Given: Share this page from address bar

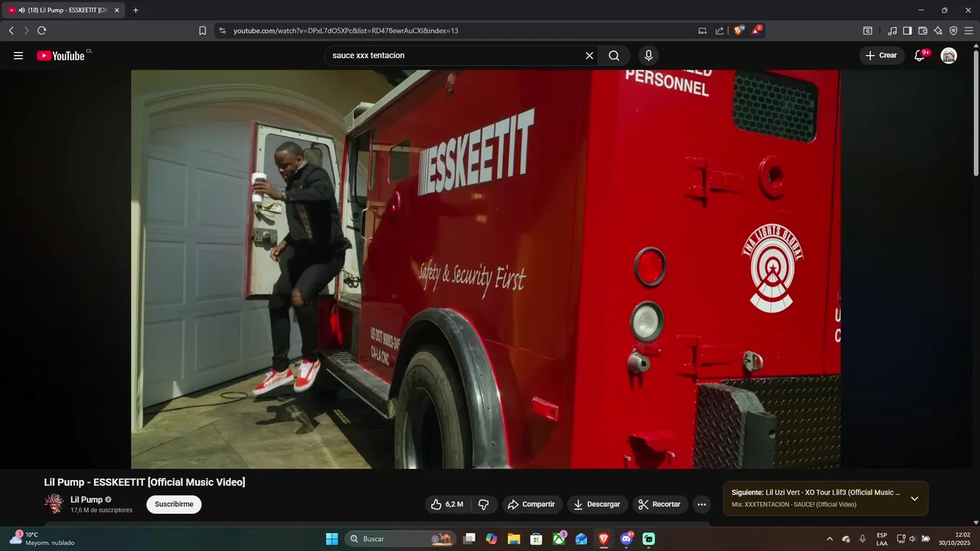Looking at the screenshot, I should coord(720,31).
